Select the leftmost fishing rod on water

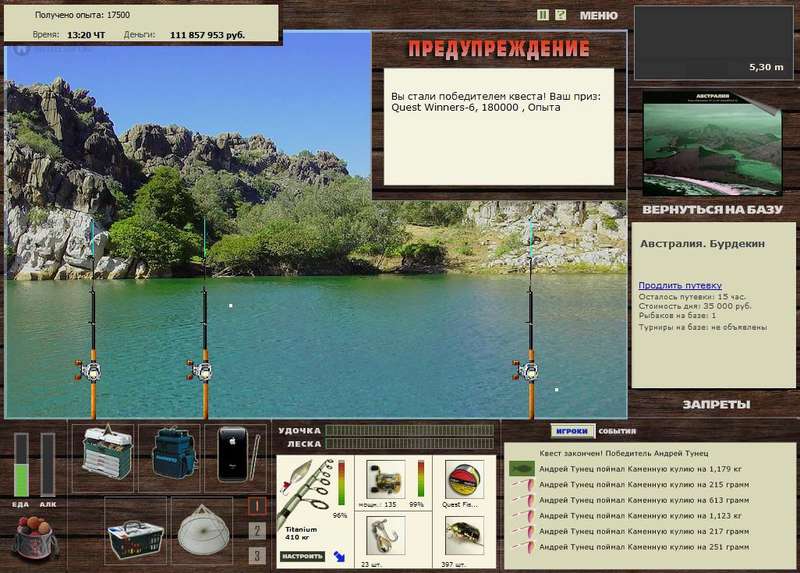[x=92, y=319]
